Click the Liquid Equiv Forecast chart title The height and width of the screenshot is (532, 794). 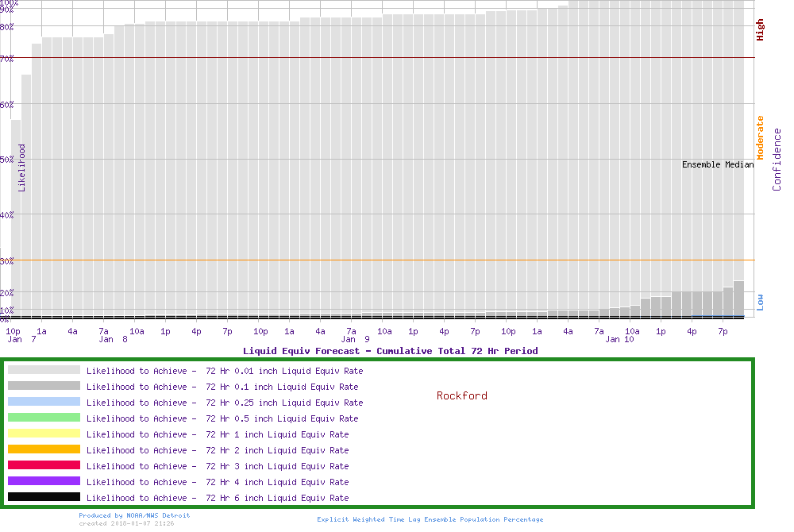coord(390,351)
